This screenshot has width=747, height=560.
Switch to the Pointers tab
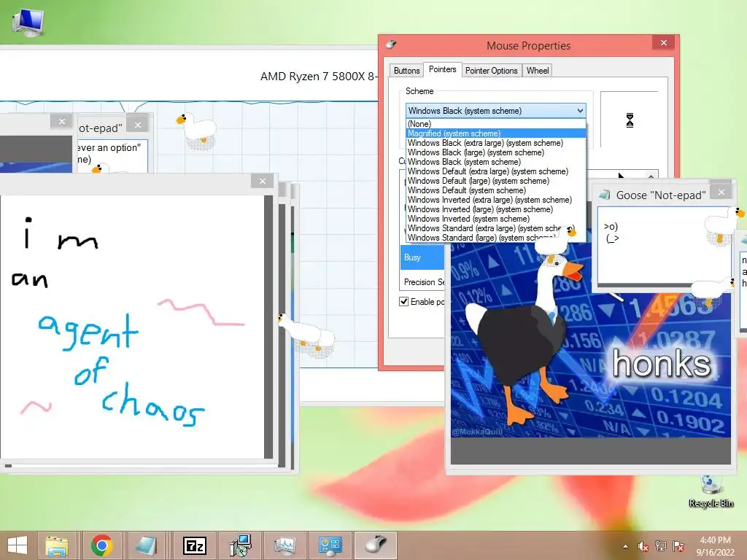point(442,69)
